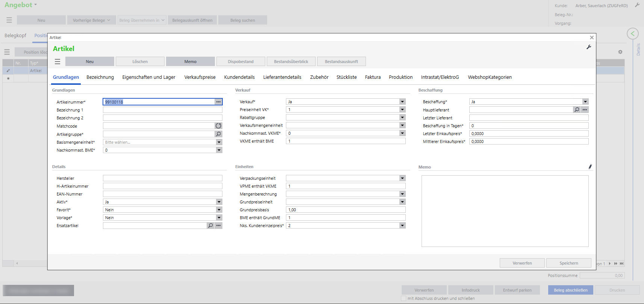
Task: Expand the Aktiv dropdown
Action: 219,202
